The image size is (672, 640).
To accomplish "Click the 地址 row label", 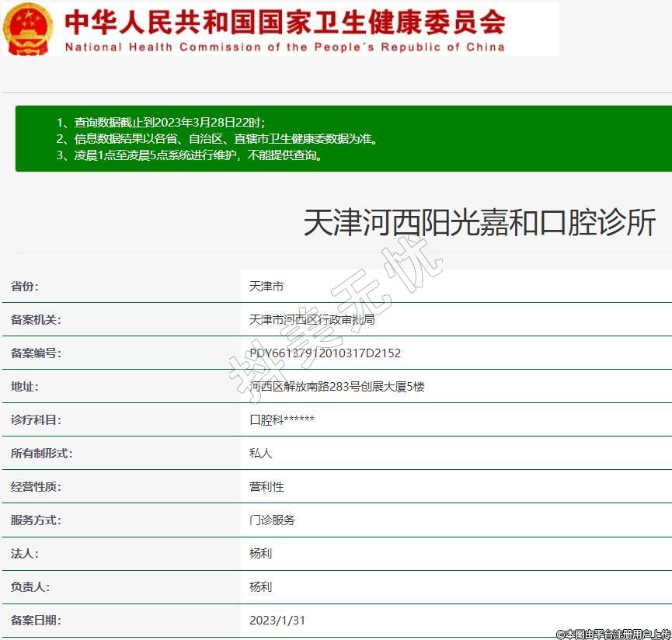I will coord(25,387).
